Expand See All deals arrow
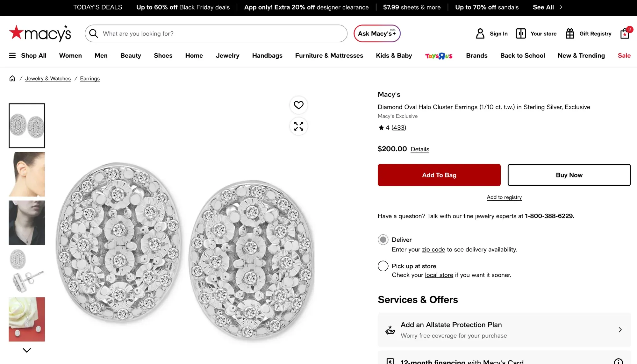637x364 pixels. (561, 7)
